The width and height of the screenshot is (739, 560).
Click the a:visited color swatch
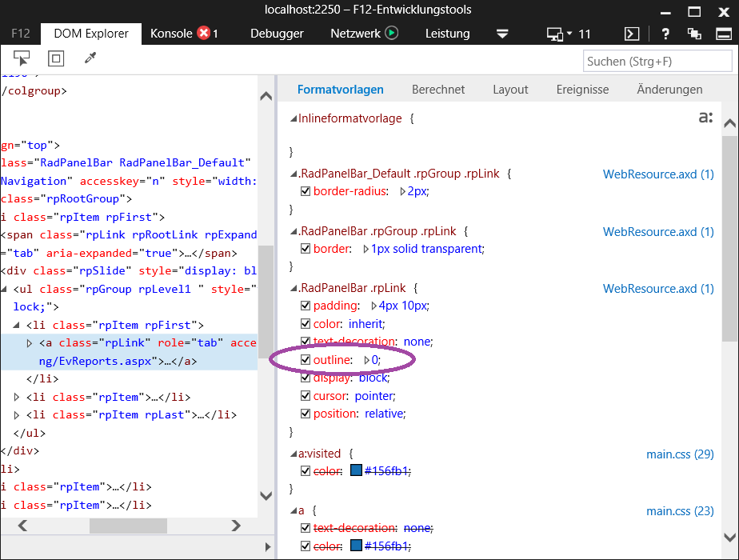pyautogui.click(x=356, y=471)
